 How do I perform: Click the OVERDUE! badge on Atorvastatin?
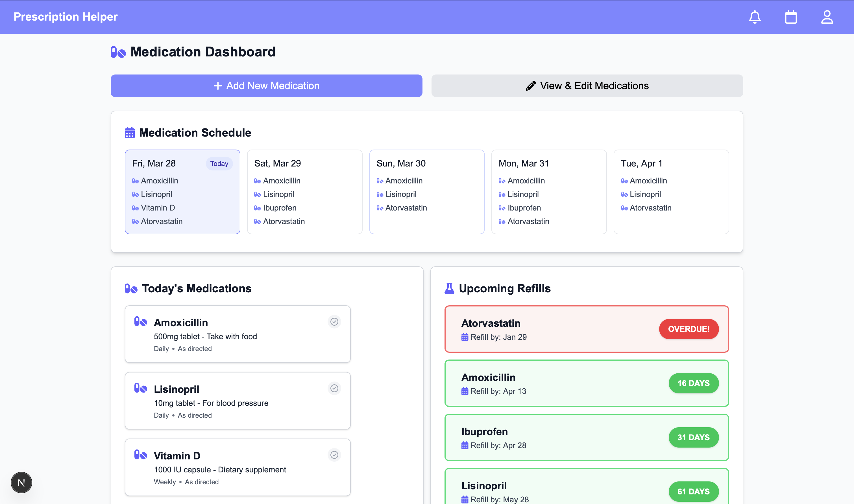(x=689, y=329)
